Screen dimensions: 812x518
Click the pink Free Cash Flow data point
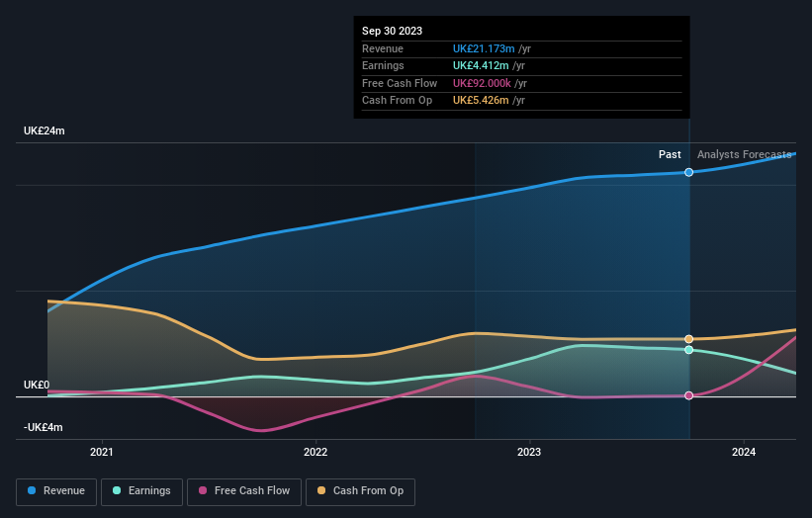[688, 395]
